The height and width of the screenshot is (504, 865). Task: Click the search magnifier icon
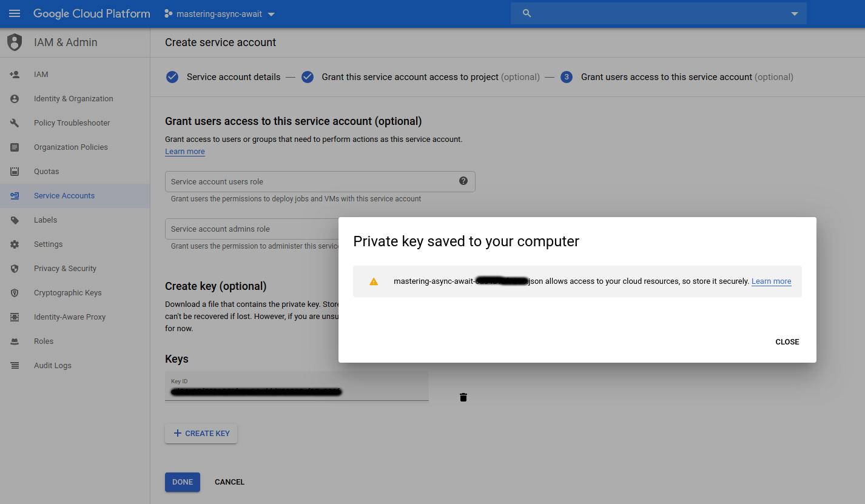click(x=527, y=13)
